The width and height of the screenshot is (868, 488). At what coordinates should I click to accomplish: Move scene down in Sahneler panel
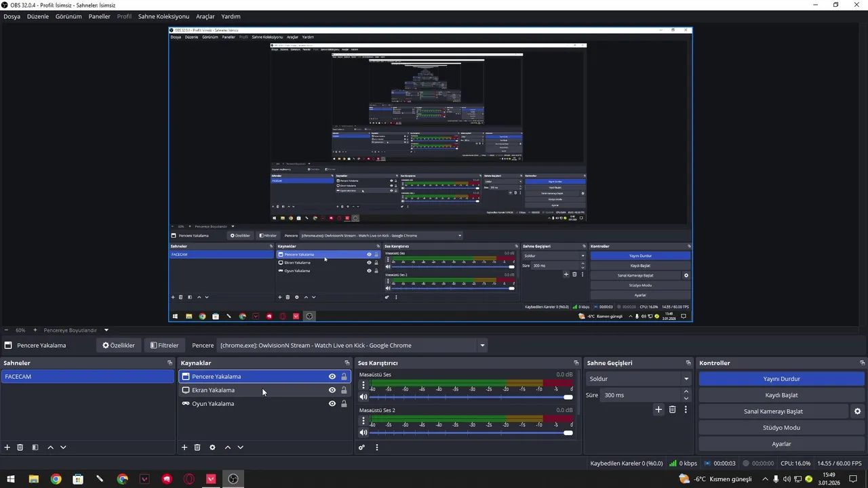[x=63, y=447]
